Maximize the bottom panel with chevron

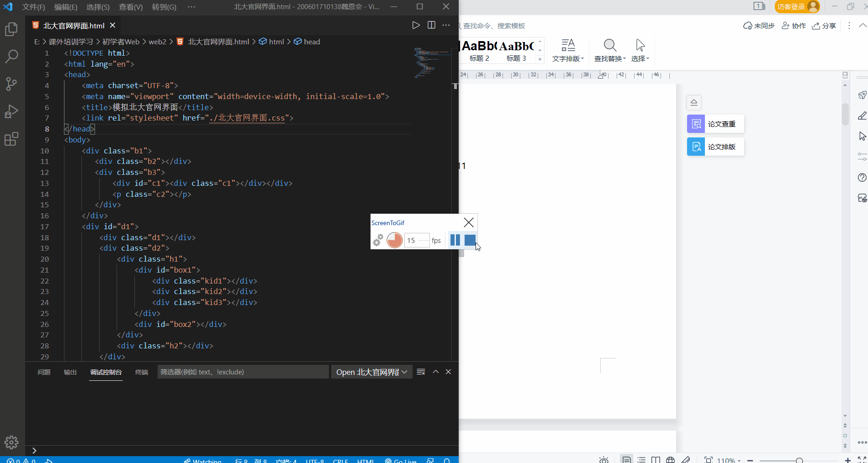pyautogui.click(x=436, y=372)
